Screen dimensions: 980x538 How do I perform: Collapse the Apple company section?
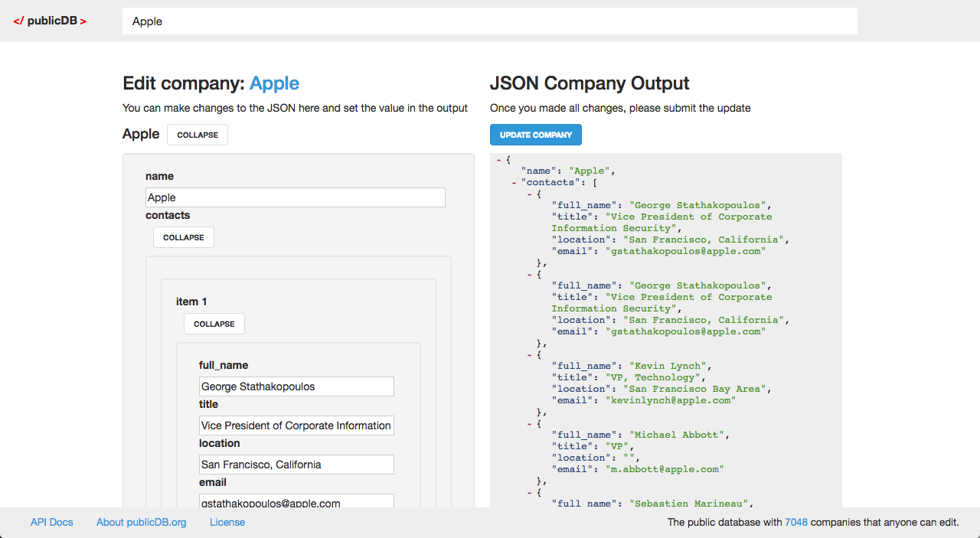click(x=198, y=135)
